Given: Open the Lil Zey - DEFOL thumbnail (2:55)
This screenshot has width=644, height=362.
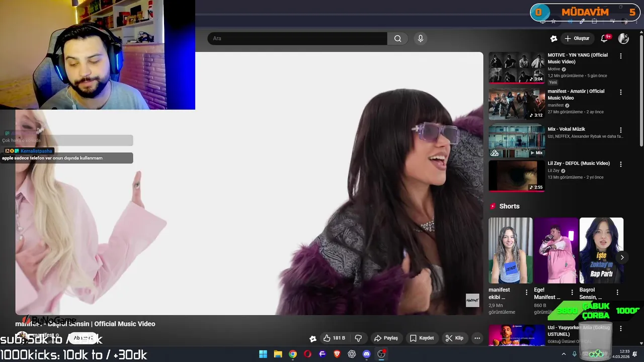Looking at the screenshot, I should [517, 176].
